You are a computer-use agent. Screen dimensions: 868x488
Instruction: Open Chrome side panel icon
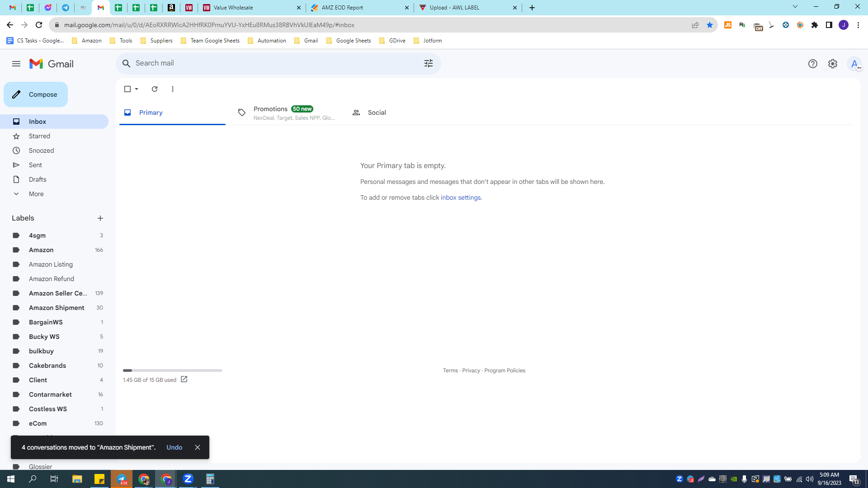click(x=829, y=25)
